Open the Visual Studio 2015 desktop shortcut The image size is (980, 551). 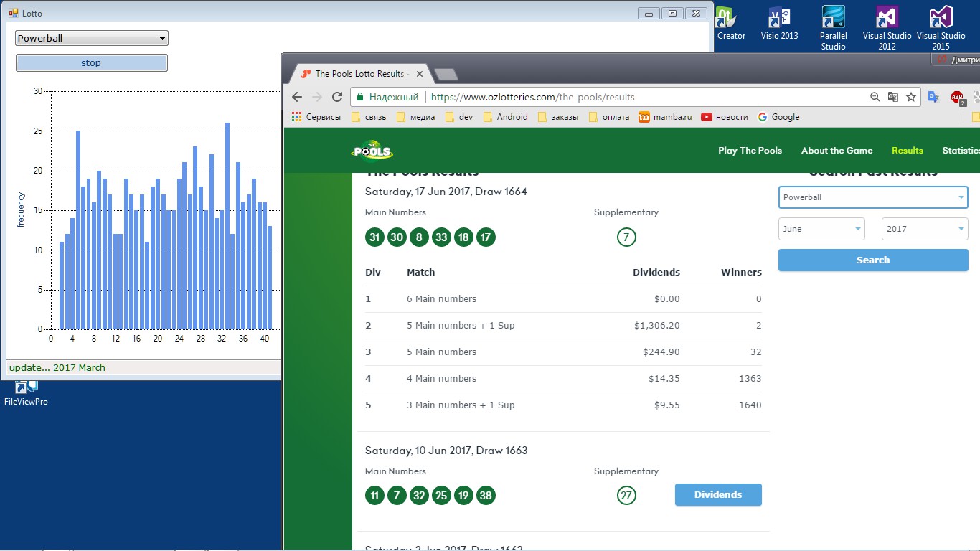coord(941,28)
